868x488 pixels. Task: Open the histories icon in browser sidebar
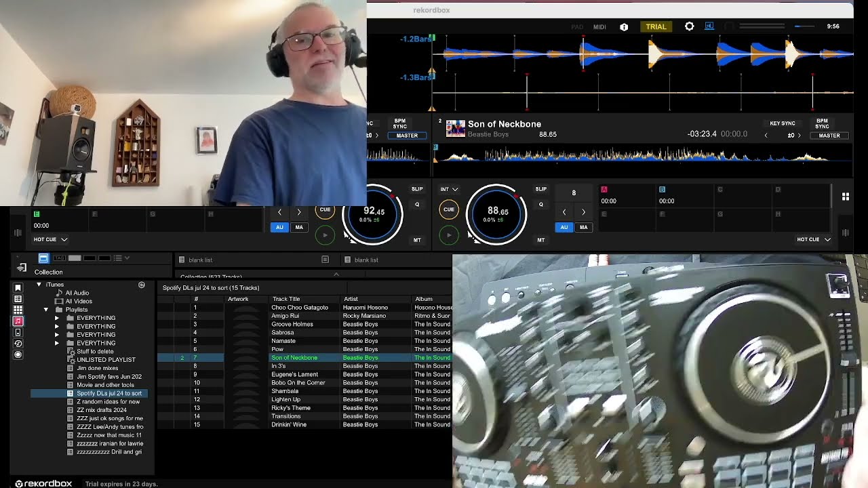tap(18, 344)
